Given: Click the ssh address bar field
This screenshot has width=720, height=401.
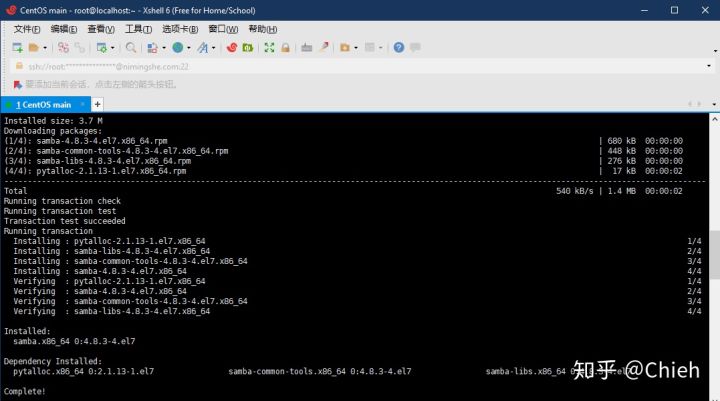Looking at the screenshot, I should tap(363, 67).
